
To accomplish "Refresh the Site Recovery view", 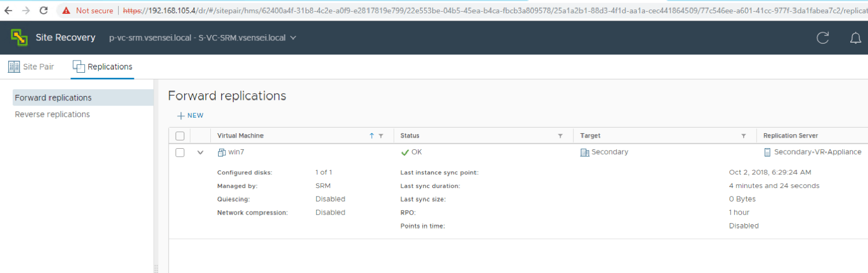I will coord(822,38).
